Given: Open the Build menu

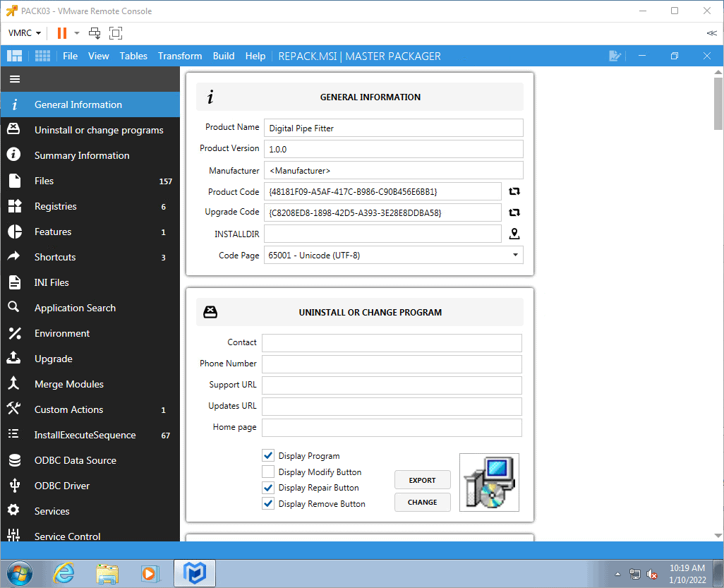Looking at the screenshot, I should [224, 56].
